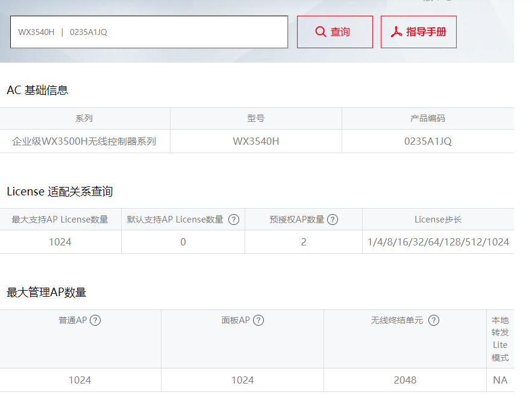Click help icon next to 默认支持AP License数量
The image size is (532, 395).
coord(234,220)
